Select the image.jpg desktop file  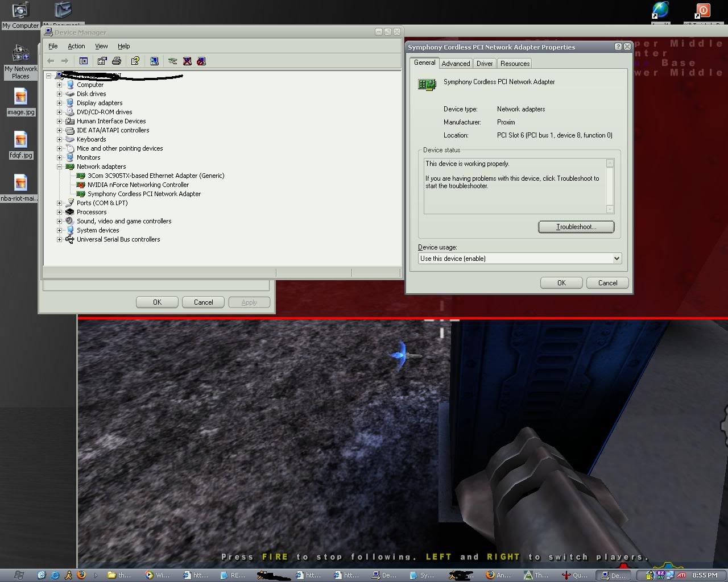tap(20, 102)
